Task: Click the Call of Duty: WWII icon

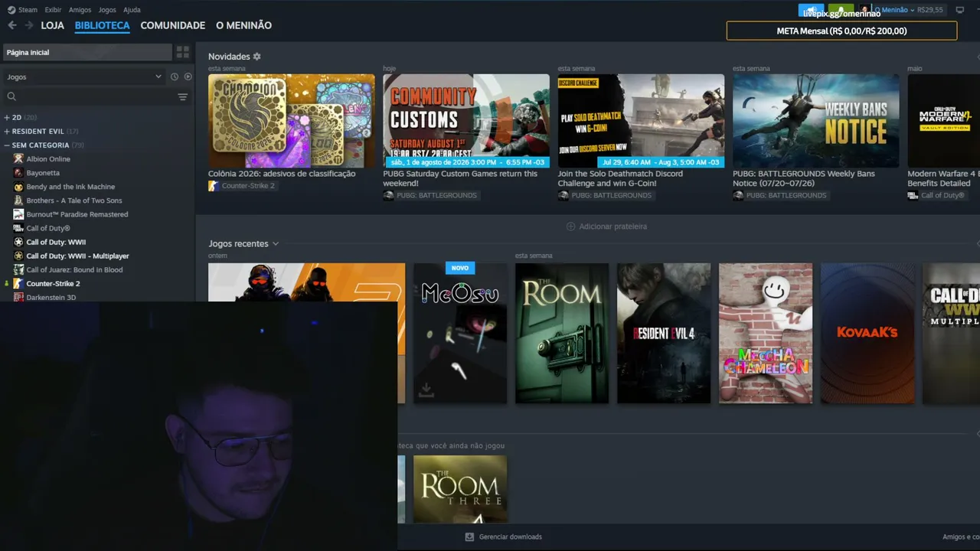Action: coord(19,242)
